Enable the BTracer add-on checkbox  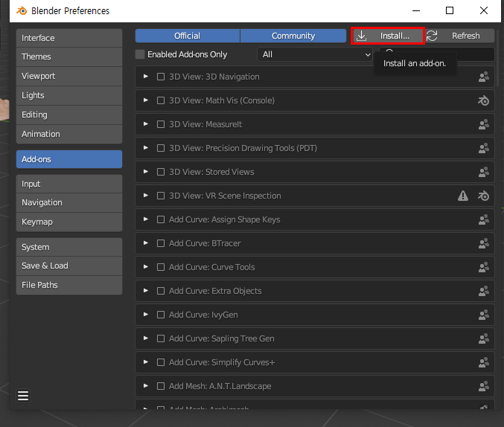[x=161, y=243]
